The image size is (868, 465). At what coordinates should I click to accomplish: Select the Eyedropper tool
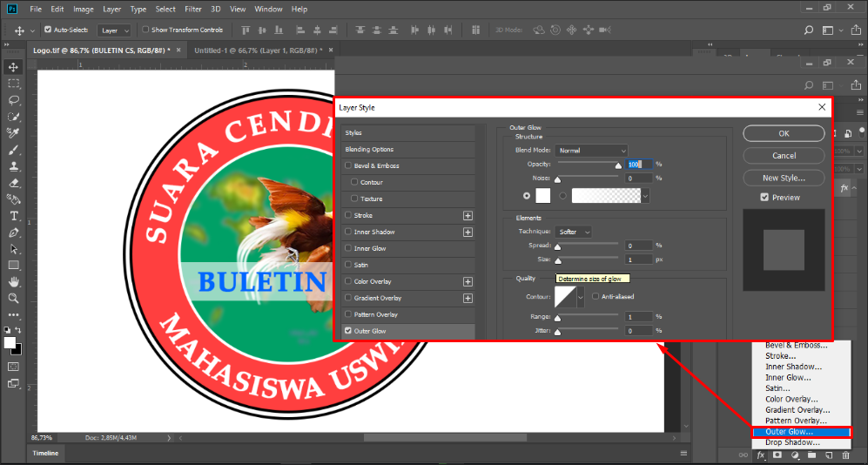13,133
